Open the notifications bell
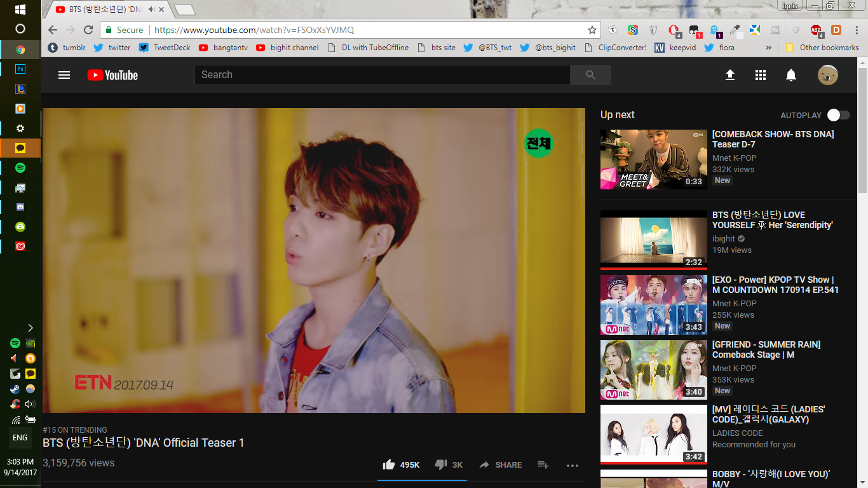The height and width of the screenshot is (488, 868). coord(790,75)
